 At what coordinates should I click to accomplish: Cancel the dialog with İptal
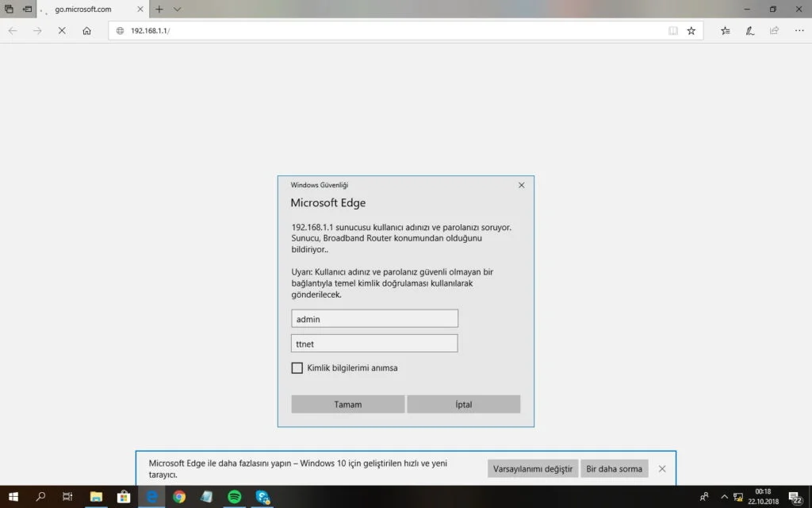coord(463,404)
